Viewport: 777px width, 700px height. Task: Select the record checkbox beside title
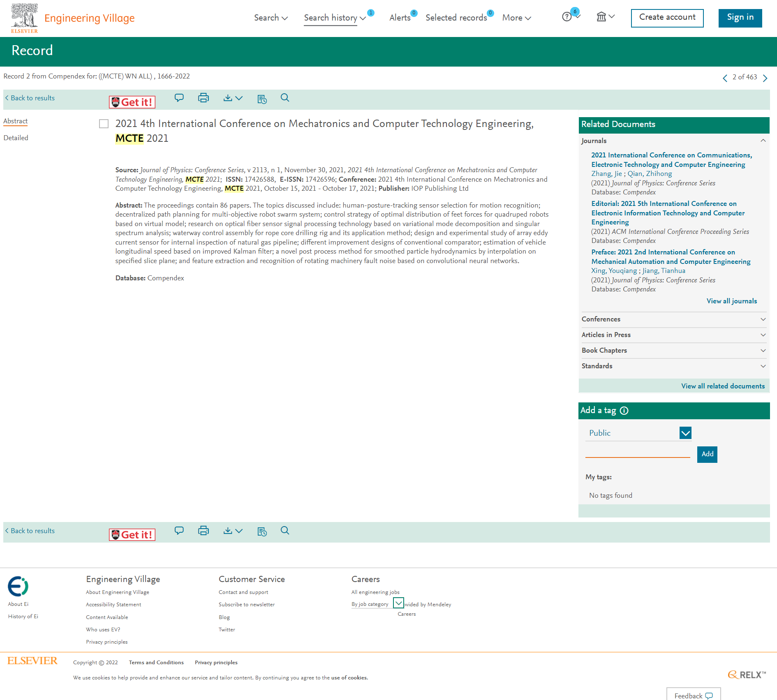tap(104, 124)
